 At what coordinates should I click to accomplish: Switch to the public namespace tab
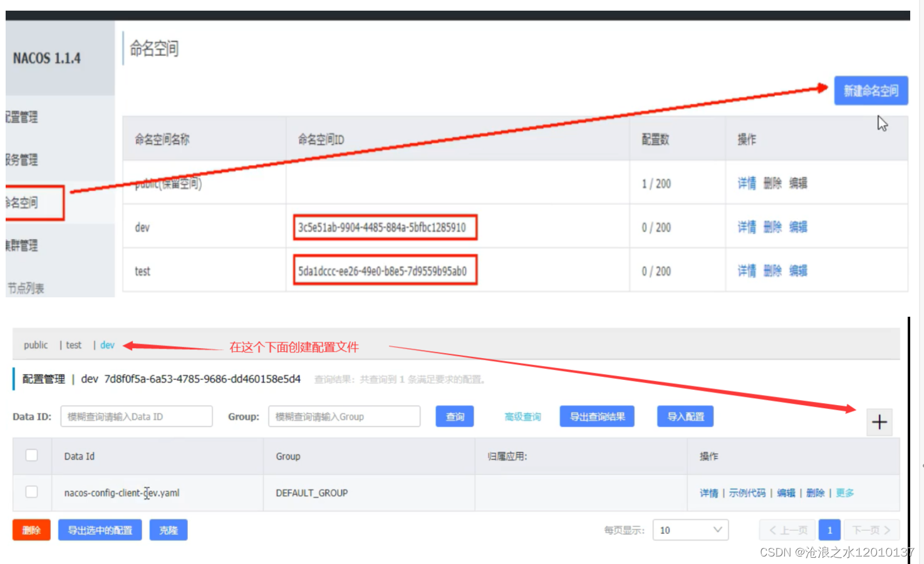coord(36,345)
